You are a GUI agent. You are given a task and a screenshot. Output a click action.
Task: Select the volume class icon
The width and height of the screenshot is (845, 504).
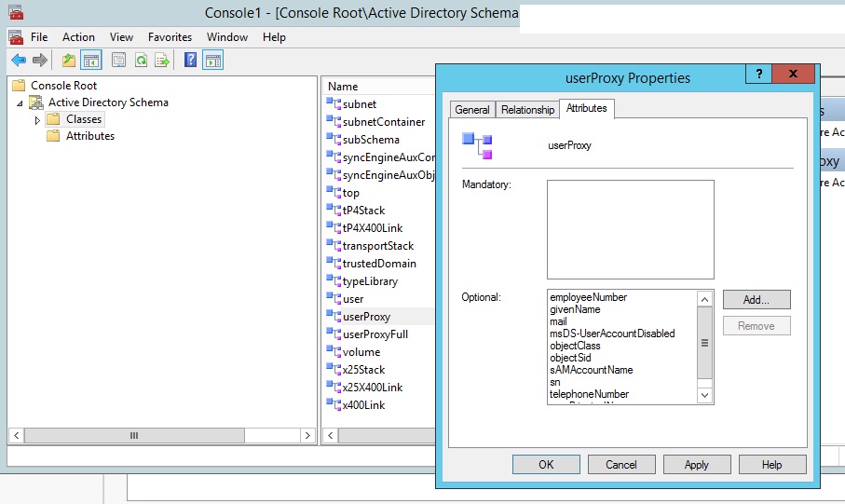pyautogui.click(x=334, y=351)
